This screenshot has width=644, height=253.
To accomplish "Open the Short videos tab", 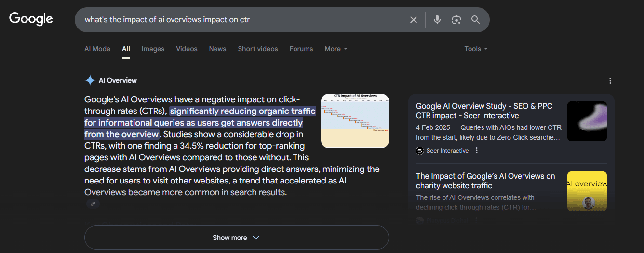I will tap(257, 49).
